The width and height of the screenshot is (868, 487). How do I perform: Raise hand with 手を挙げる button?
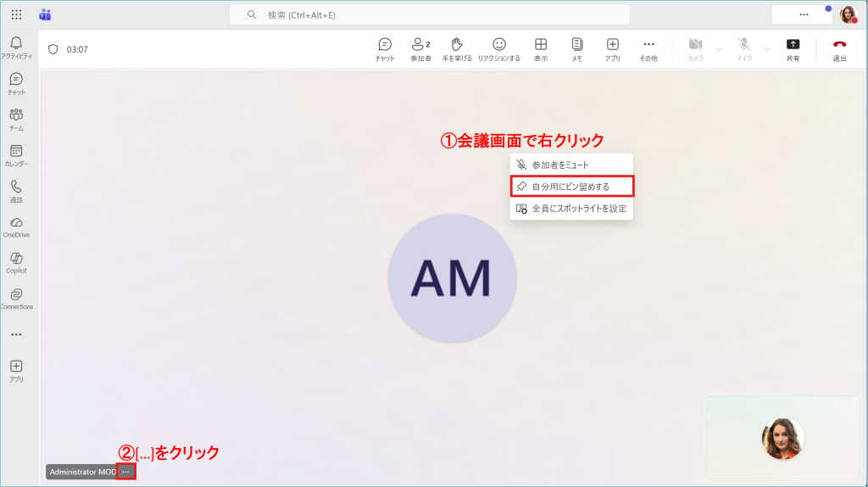[457, 49]
